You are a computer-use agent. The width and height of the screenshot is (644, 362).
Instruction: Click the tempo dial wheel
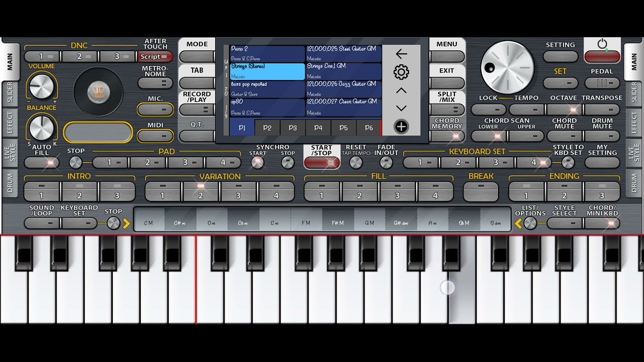tap(507, 67)
